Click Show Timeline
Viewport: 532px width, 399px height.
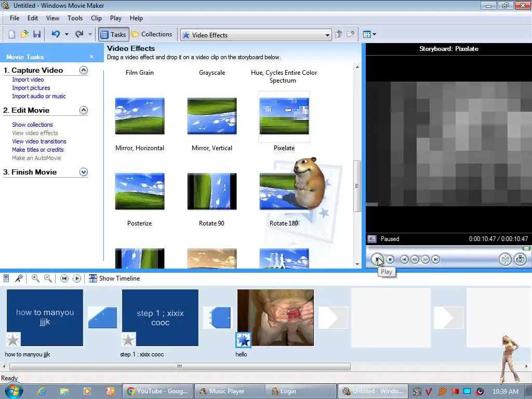tap(114, 278)
